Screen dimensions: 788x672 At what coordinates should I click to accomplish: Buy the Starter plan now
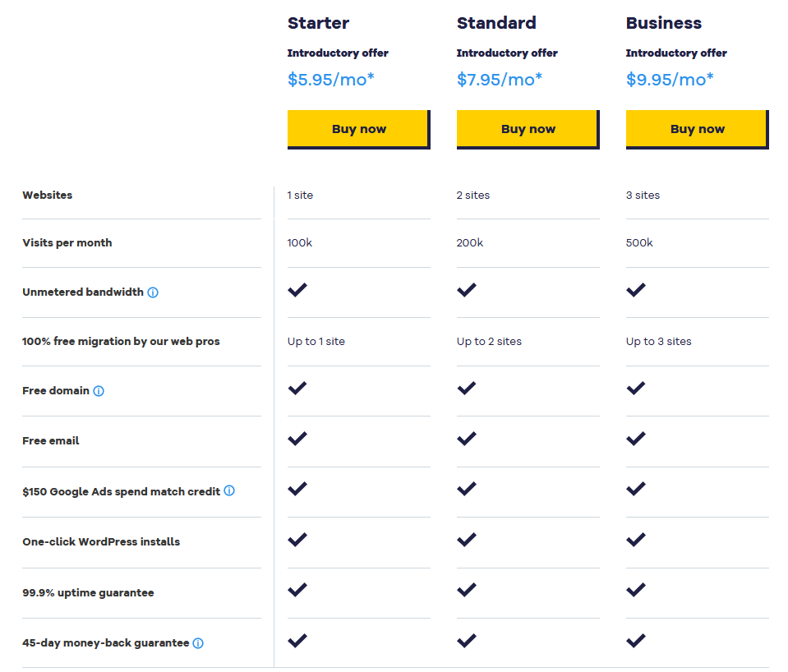click(x=359, y=129)
